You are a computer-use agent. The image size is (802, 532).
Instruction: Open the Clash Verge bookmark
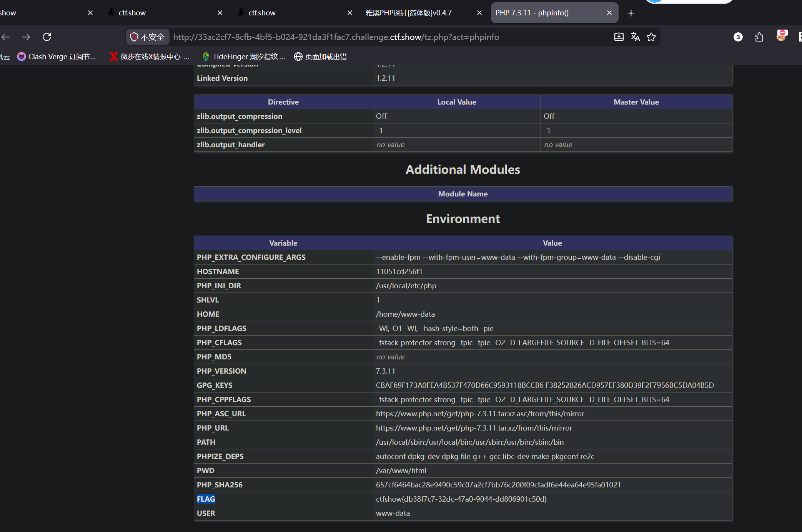57,57
